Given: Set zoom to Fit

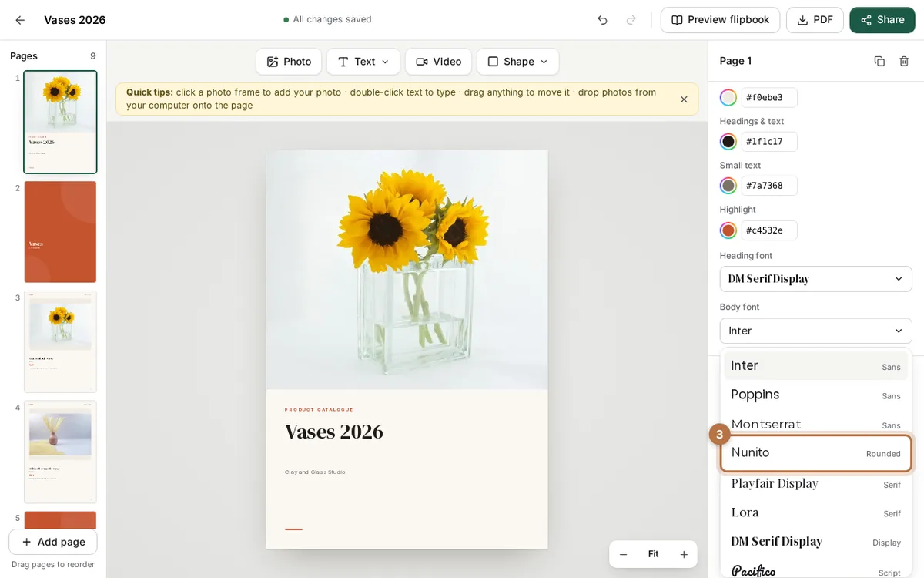Looking at the screenshot, I should (653, 554).
